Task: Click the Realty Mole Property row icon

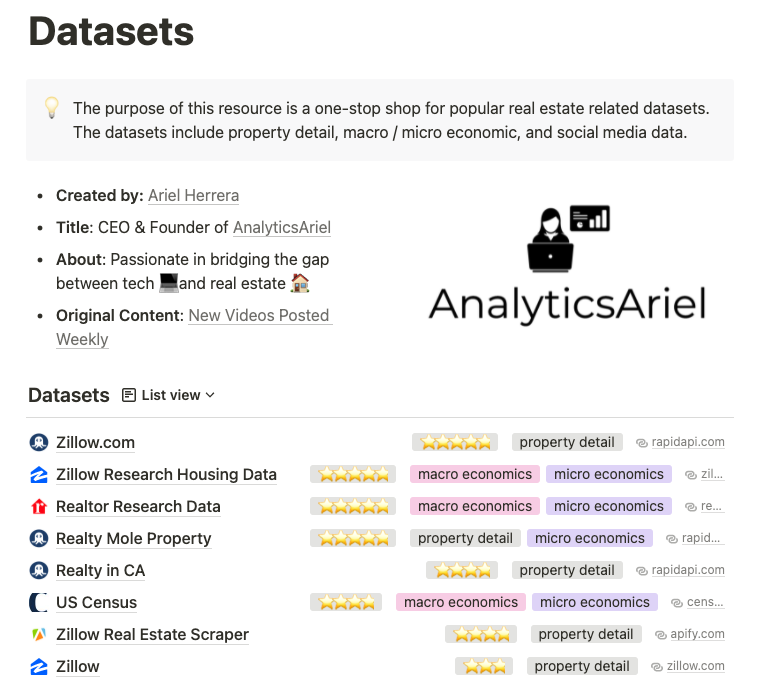Action: tap(39, 538)
